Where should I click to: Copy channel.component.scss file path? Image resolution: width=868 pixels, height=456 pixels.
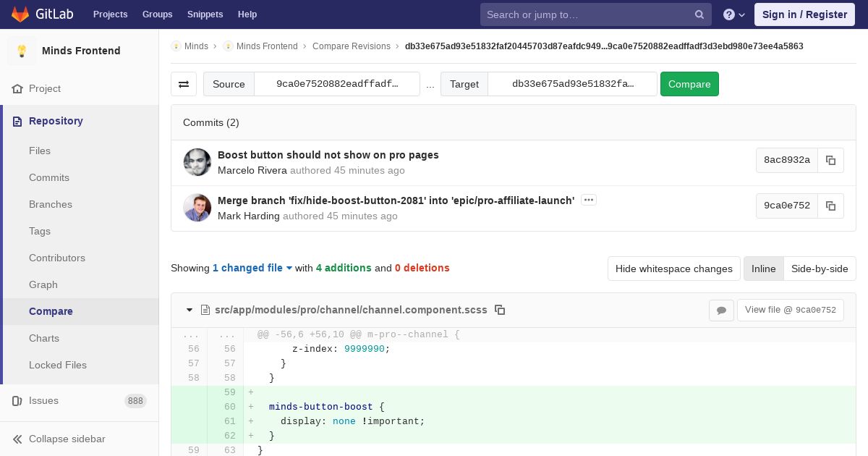(x=500, y=310)
